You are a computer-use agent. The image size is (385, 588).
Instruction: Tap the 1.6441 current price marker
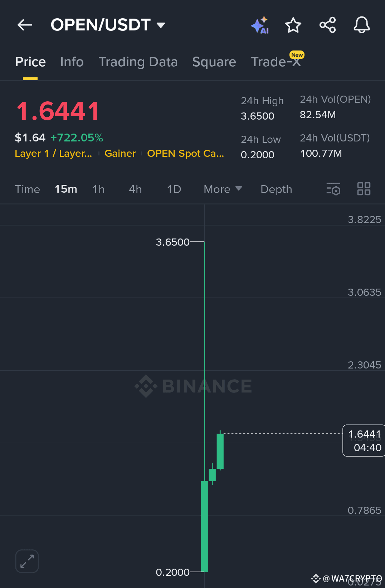pyautogui.click(x=364, y=440)
